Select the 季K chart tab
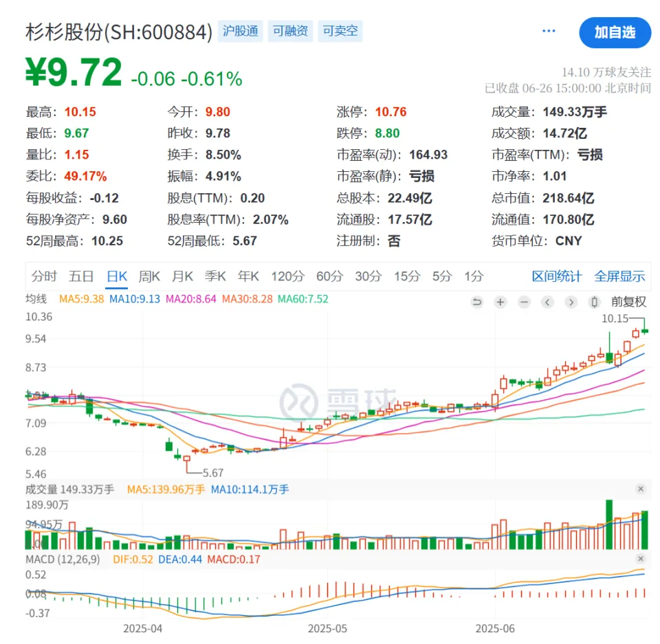Viewport: 660px width, 644px height. click(x=215, y=276)
